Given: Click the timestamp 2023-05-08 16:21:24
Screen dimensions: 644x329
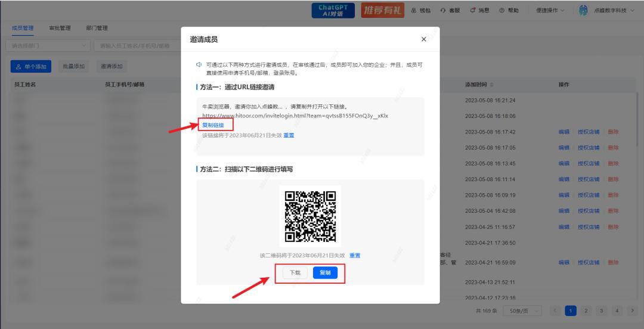Looking at the screenshot, I should pos(490,100).
